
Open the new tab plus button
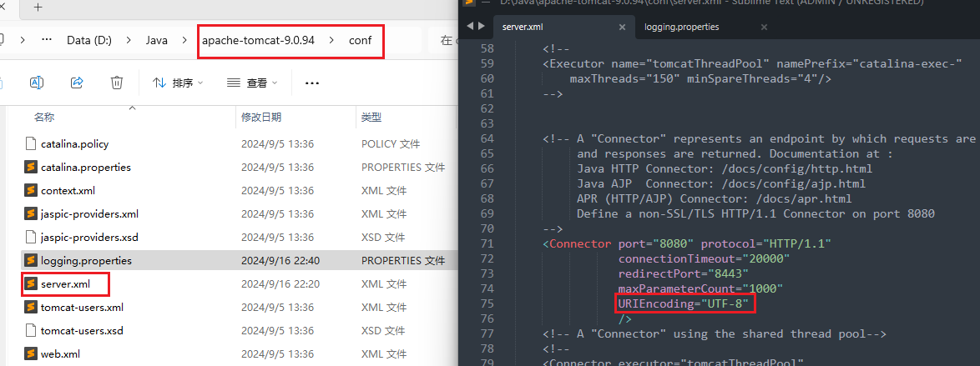pos(38,8)
